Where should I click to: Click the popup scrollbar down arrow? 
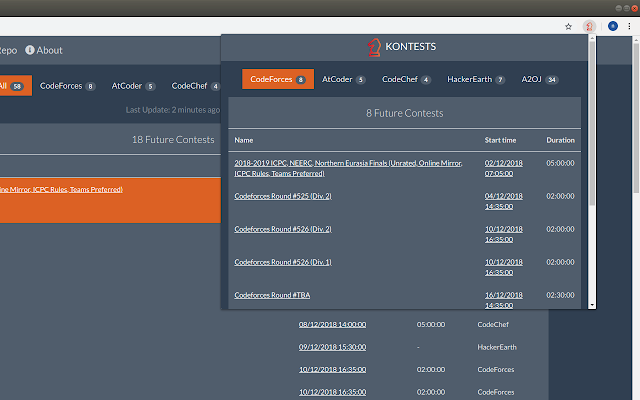pos(592,305)
